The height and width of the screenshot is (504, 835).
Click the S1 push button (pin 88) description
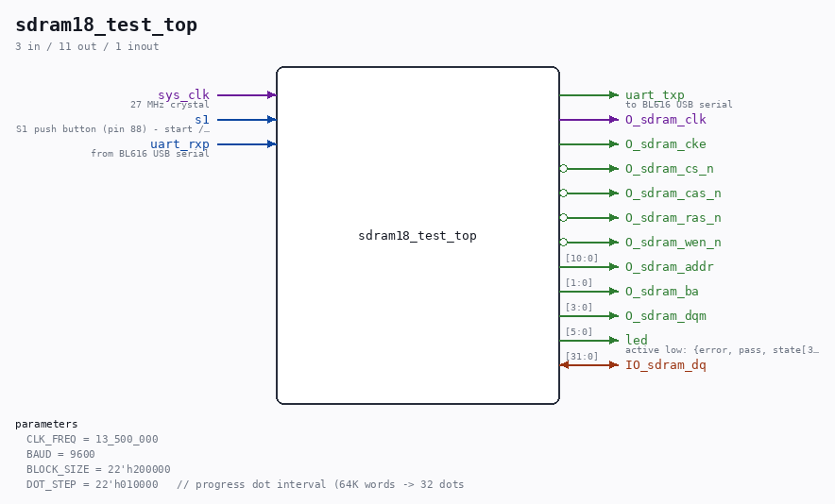point(112,128)
